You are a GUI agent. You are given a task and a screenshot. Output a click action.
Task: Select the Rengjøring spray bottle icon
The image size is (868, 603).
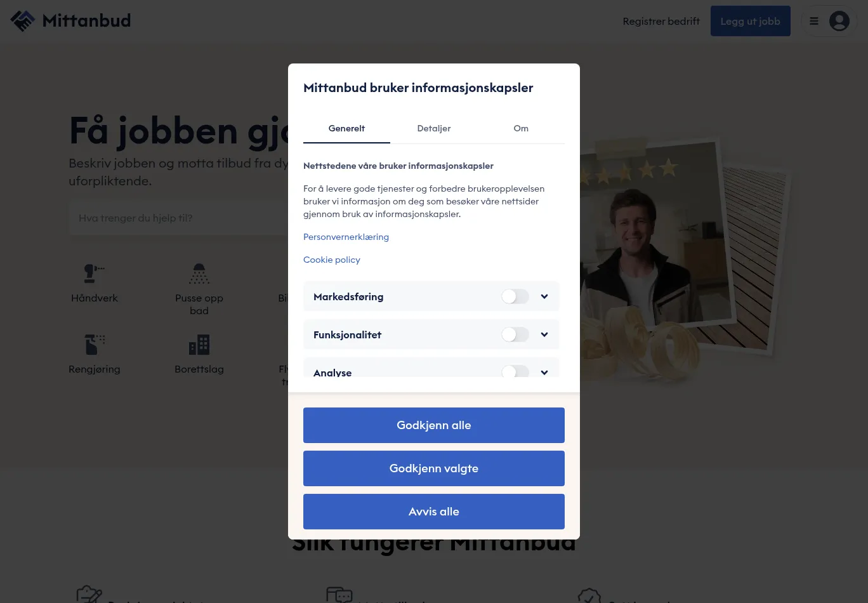(x=95, y=345)
